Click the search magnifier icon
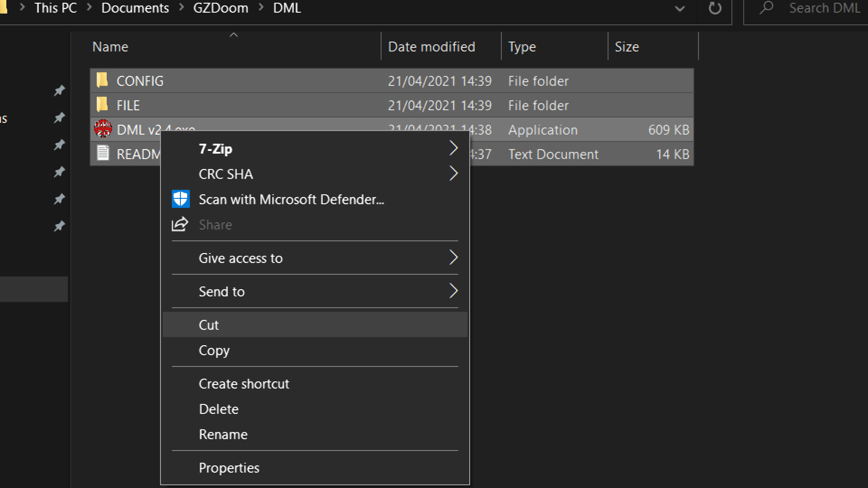Screen dimensions: 868x488 pyautogui.click(x=766, y=8)
